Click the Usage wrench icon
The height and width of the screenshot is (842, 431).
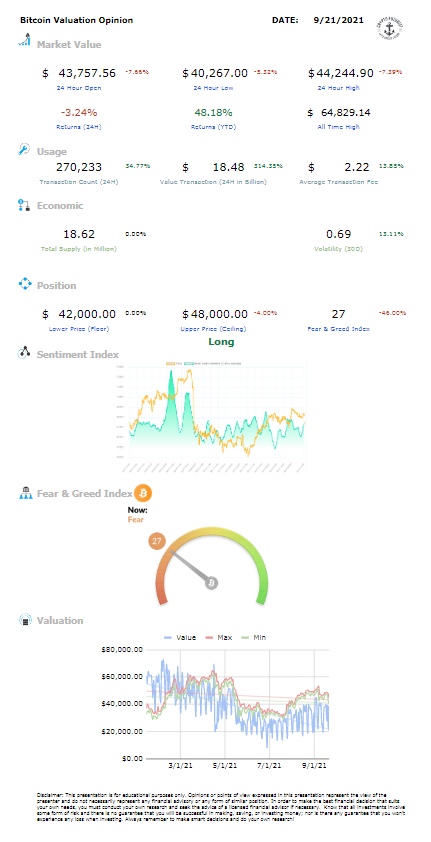click(25, 150)
